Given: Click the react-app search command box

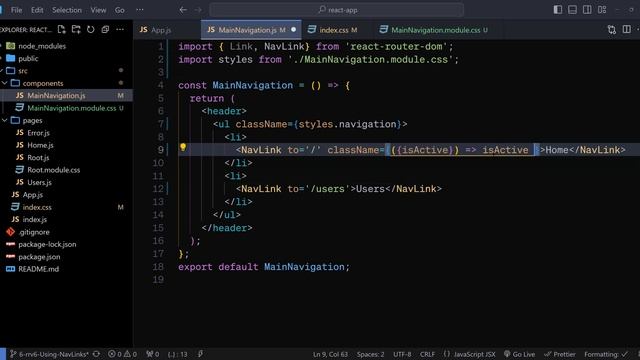Looking at the screenshot, I should tap(337, 10).
